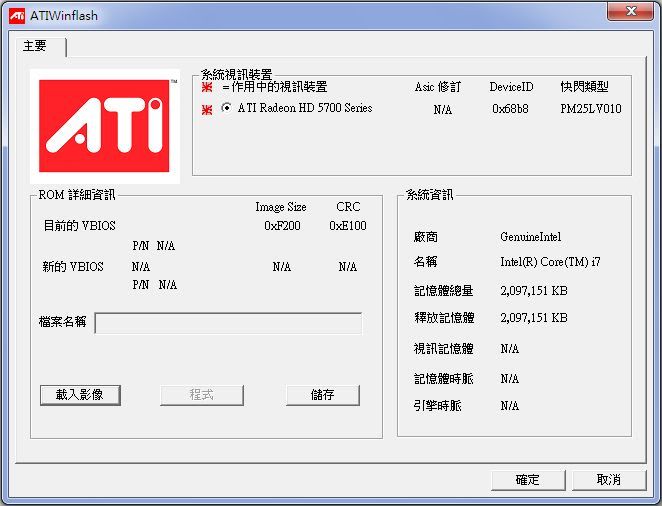Screen dimensions: 662x506
Task: Click the 引擎時脈 label
Action: click(x=437, y=406)
